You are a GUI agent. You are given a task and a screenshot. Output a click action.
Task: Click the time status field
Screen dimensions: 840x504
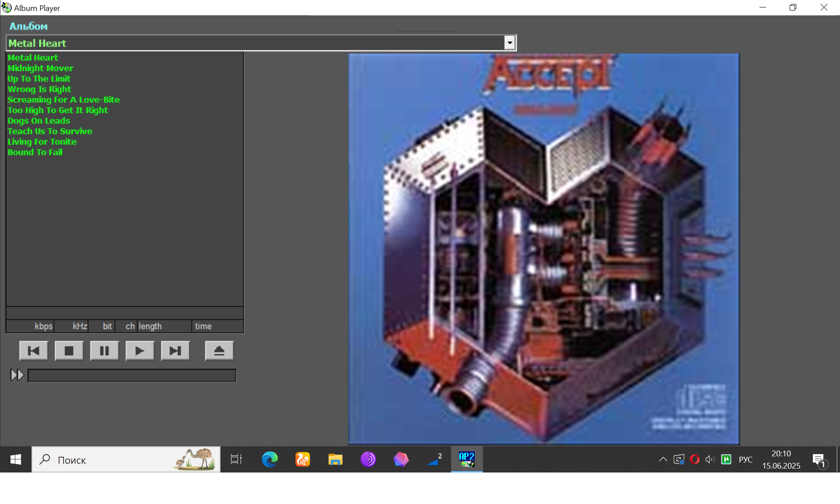218,326
